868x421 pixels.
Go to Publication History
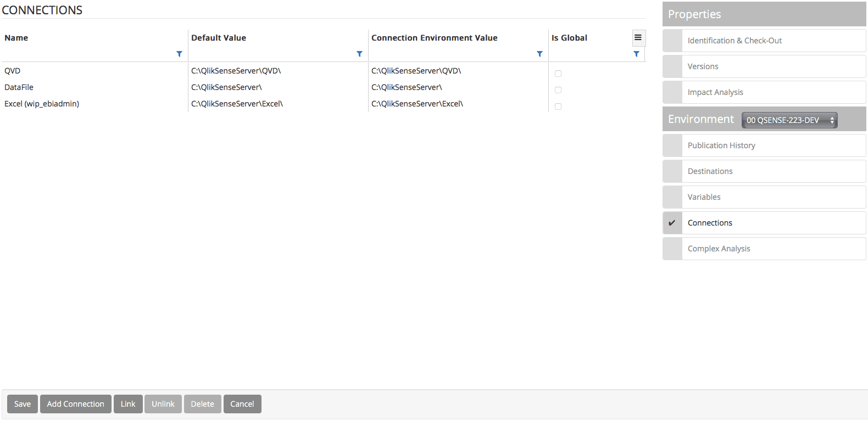pyautogui.click(x=721, y=145)
